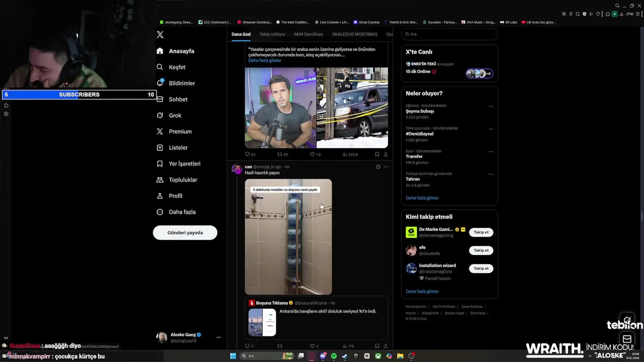
Task: Open Windows Start menu
Action: point(233,356)
